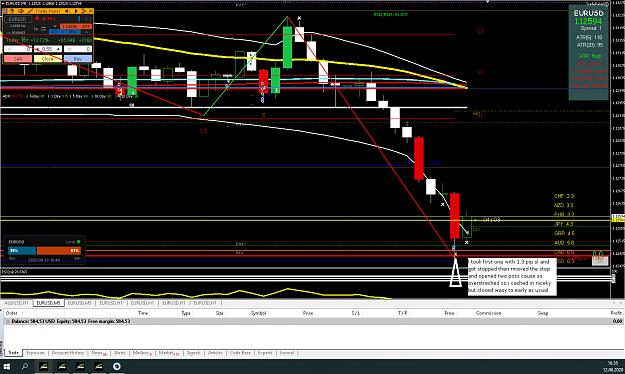This screenshot has height=374, width=625.
Task: Open the Code Base tab in the terminal
Action: tap(240, 353)
